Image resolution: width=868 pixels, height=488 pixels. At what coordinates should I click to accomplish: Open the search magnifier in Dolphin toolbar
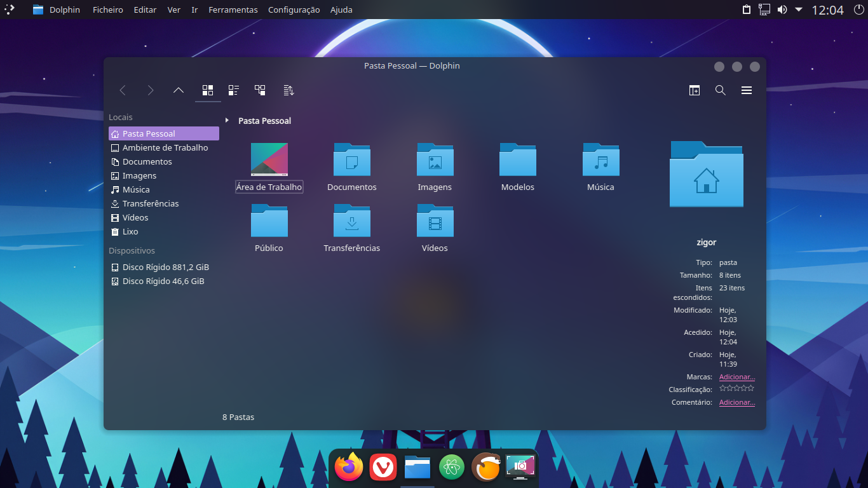coord(721,90)
